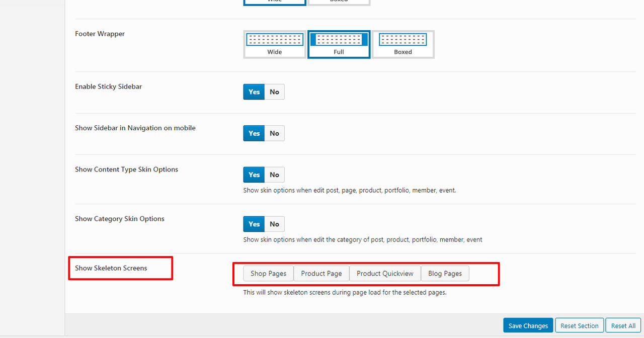Select Wide footer wrapper layout
644x338 pixels.
275,44
